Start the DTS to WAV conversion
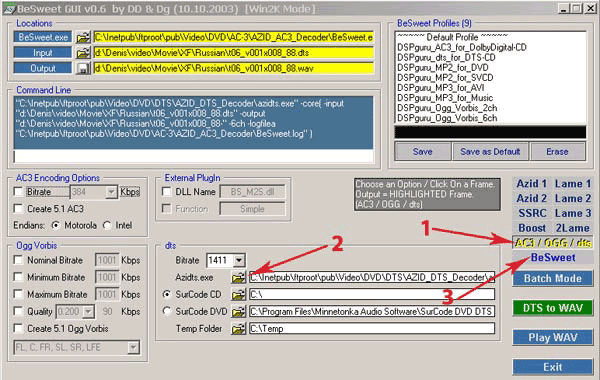 (x=553, y=308)
